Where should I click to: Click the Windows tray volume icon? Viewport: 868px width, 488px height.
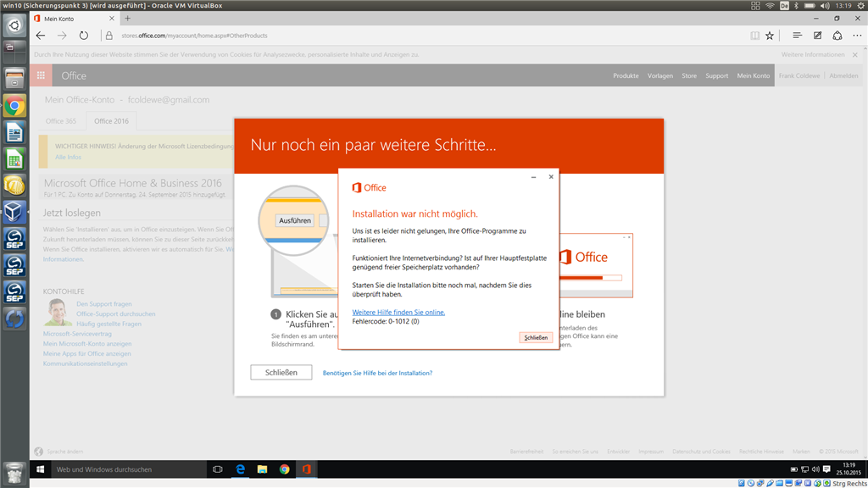point(815,469)
